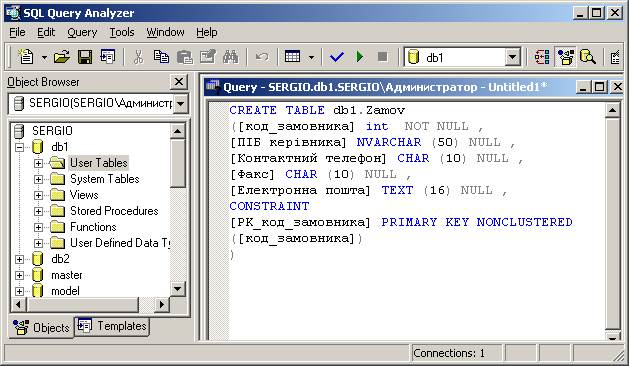
Task: Toggle the display estimated execution plan icon
Action: pos(542,57)
